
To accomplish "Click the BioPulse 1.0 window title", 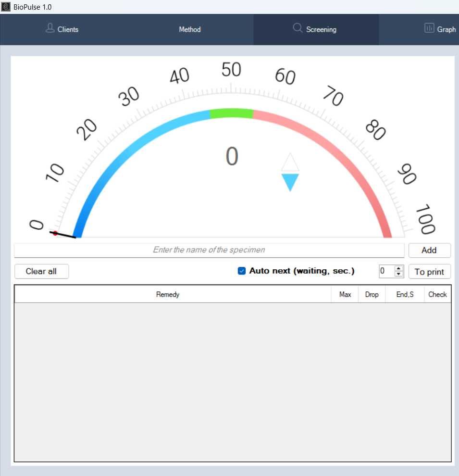I will coord(33,7).
